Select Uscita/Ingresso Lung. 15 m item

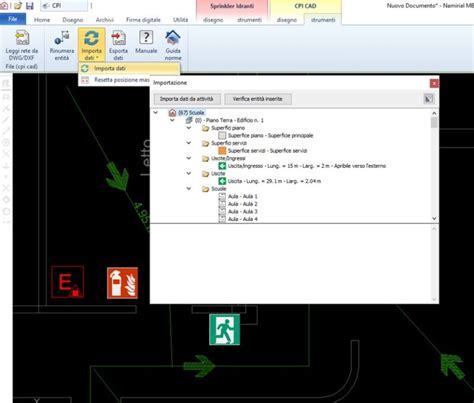pos(307,166)
